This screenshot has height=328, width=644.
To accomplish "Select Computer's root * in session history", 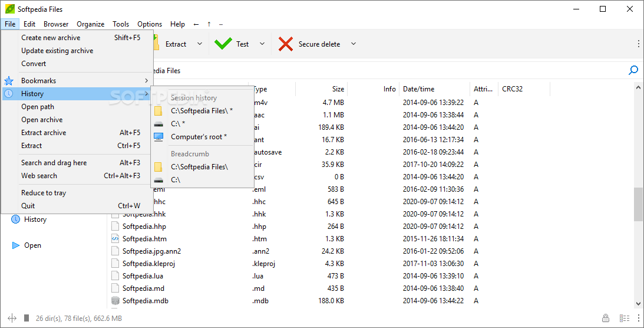I will 202,137.
